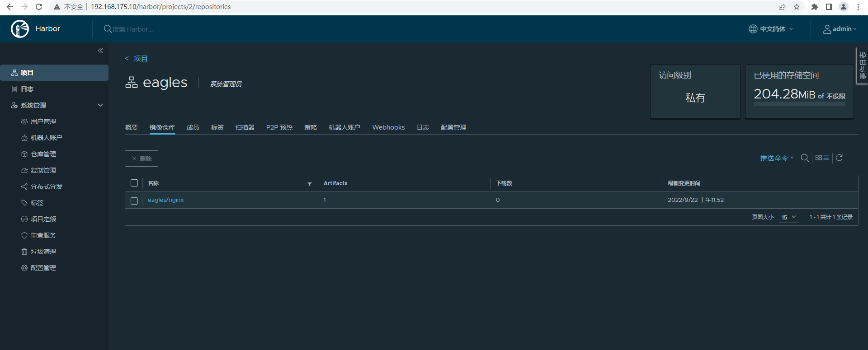The width and height of the screenshot is (868, 350).
Task: Click the 删除 button
Action: click(142, 159)
